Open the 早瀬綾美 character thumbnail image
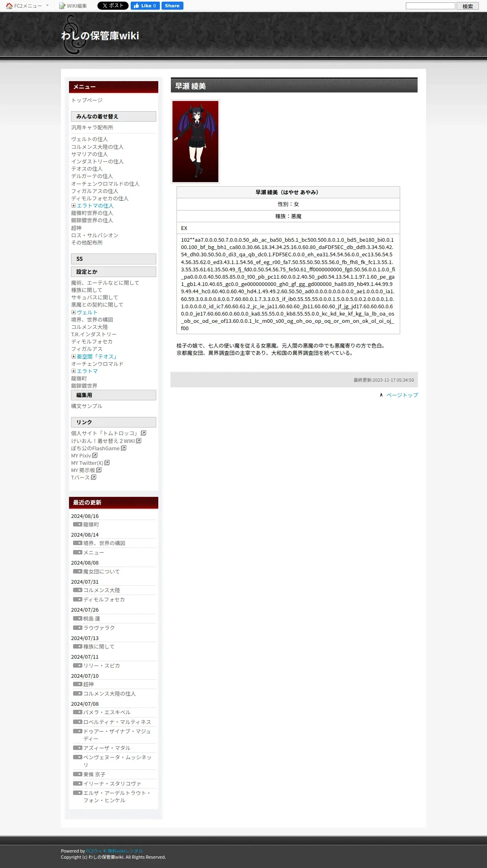Viewport: 487px width, 868px height. [x=195, y=142]
